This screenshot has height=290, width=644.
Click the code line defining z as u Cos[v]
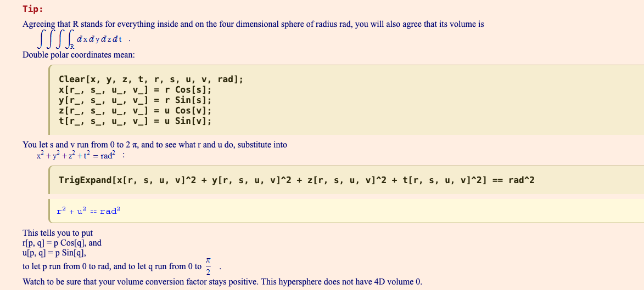coord(135,111)
